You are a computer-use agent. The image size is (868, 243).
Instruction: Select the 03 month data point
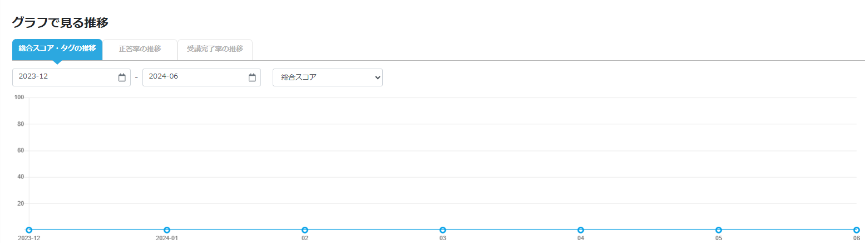pos(443,230)
